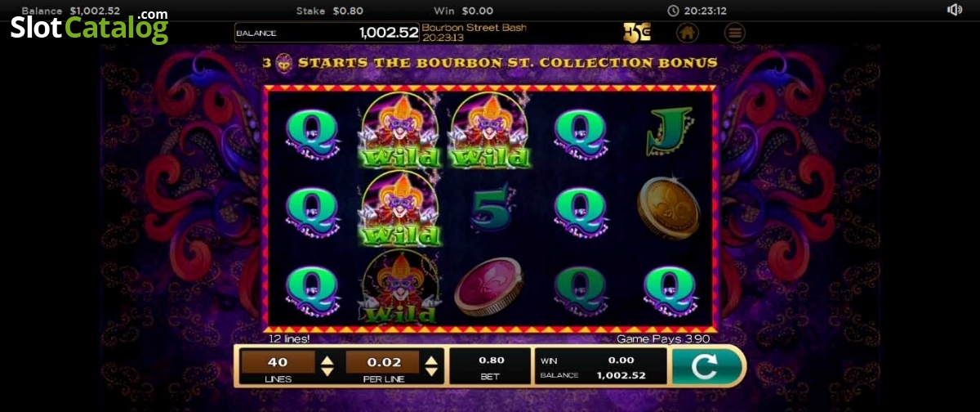Decrease per line bet with down arrow
This screenshot has height=412, width=980.
pyautogui.click(x=431, y=372)
